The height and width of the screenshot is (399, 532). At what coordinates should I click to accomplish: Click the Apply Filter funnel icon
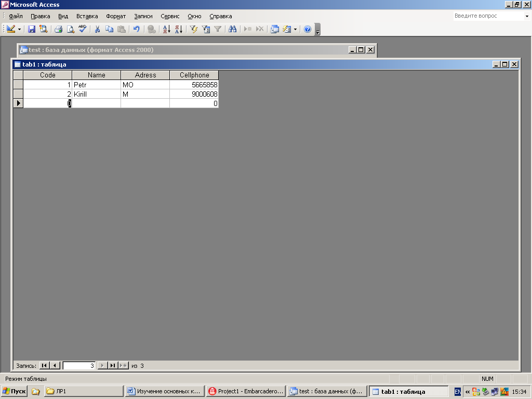(218, 29)
